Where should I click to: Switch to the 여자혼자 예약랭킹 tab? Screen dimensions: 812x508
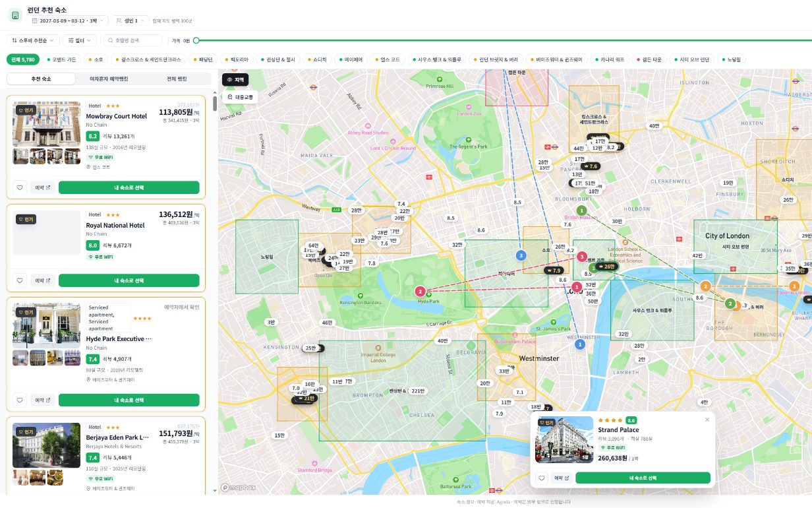coord(109,79)
